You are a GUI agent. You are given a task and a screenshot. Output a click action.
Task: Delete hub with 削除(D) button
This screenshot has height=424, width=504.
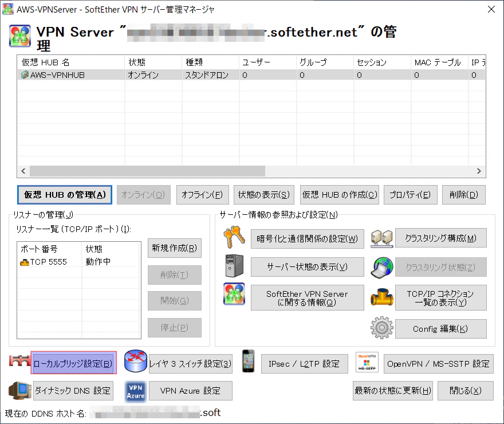[x=464, y=195]
